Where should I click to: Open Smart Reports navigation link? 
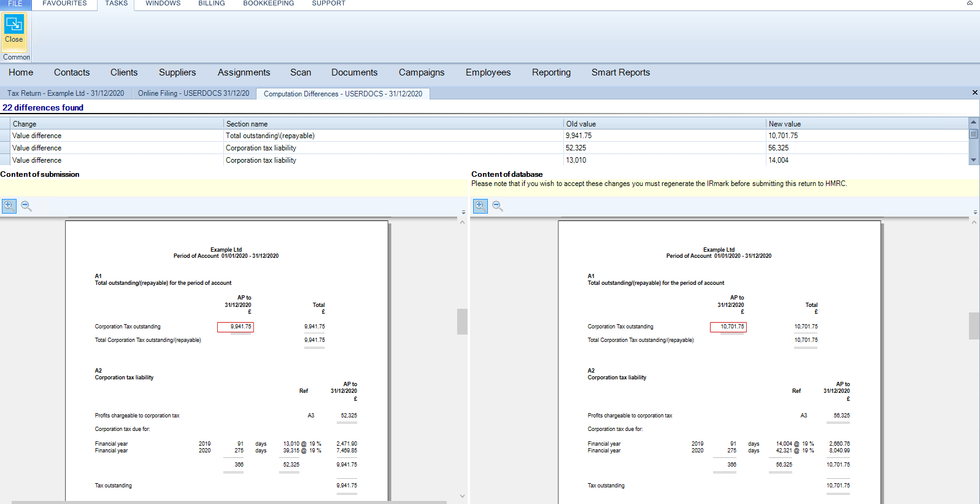[620, 72]
